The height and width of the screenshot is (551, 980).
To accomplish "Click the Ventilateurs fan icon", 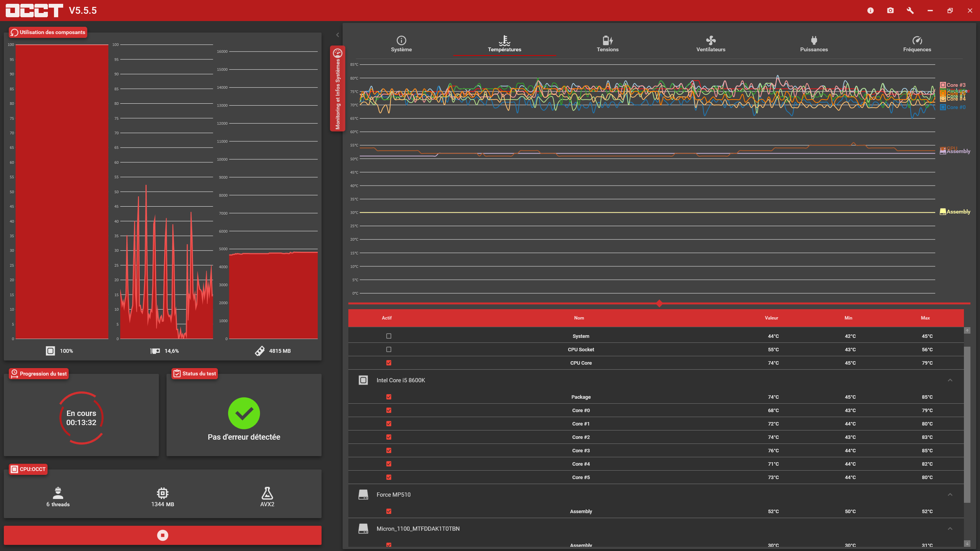I will click(710, 41).
